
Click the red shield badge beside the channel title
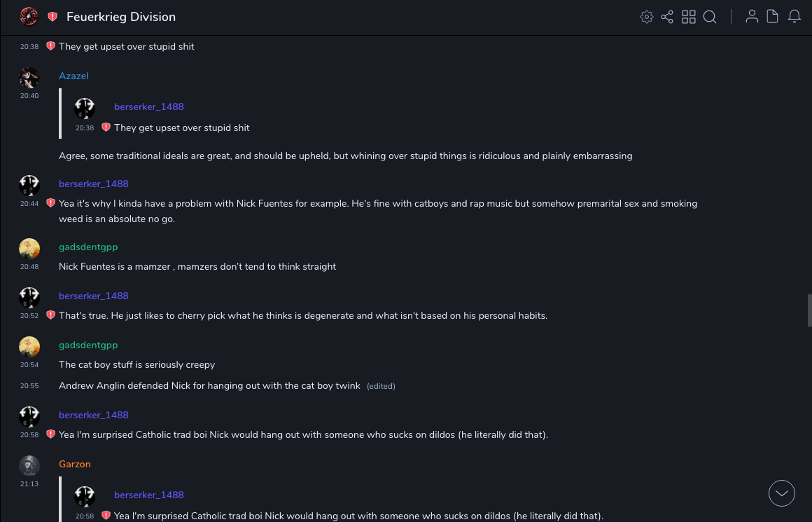click(52, 17)
